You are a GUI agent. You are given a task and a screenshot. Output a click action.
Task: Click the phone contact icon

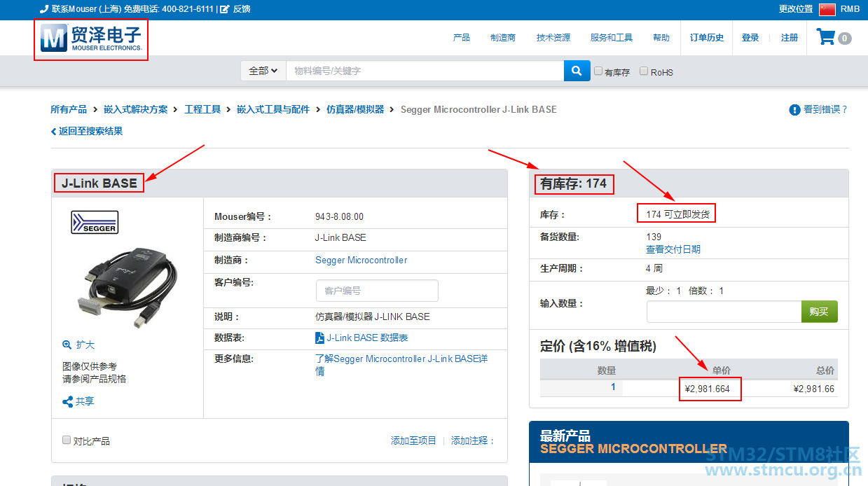(x=44, y=9)
